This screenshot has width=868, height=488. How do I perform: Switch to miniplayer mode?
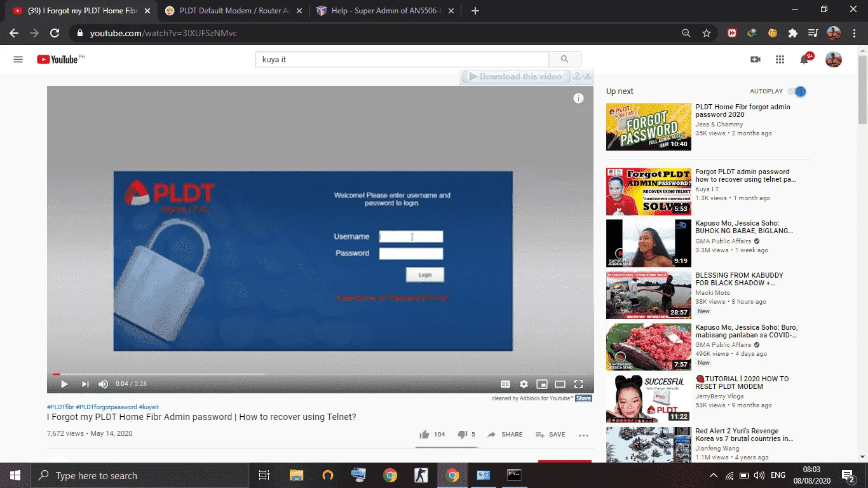coord(542,384)
